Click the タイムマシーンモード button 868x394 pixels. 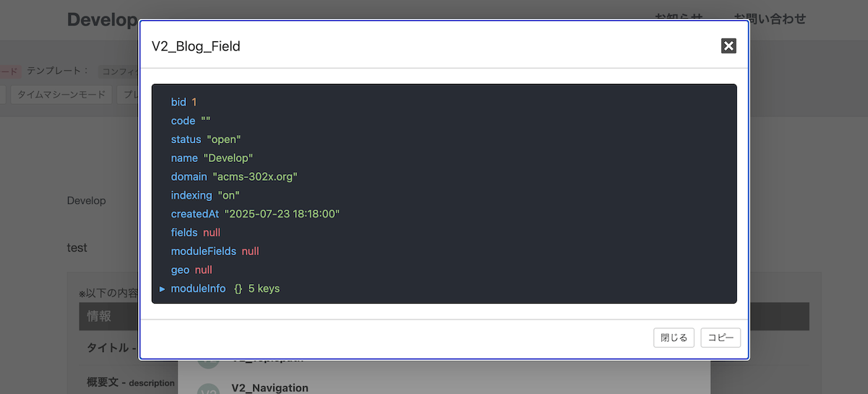[61, 95]
